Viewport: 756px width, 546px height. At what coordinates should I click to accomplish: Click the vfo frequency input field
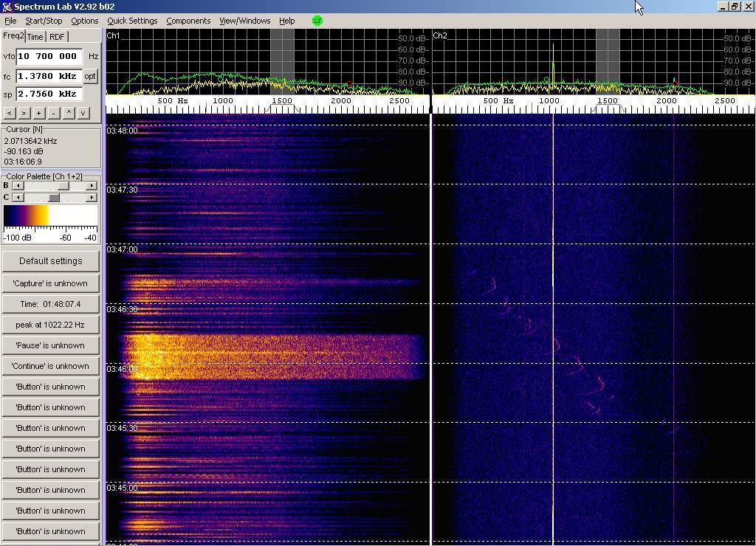click(49, 56)
